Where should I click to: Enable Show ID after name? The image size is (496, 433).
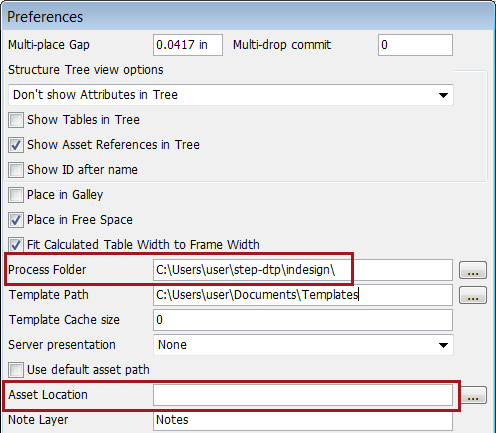coord(16,170)
